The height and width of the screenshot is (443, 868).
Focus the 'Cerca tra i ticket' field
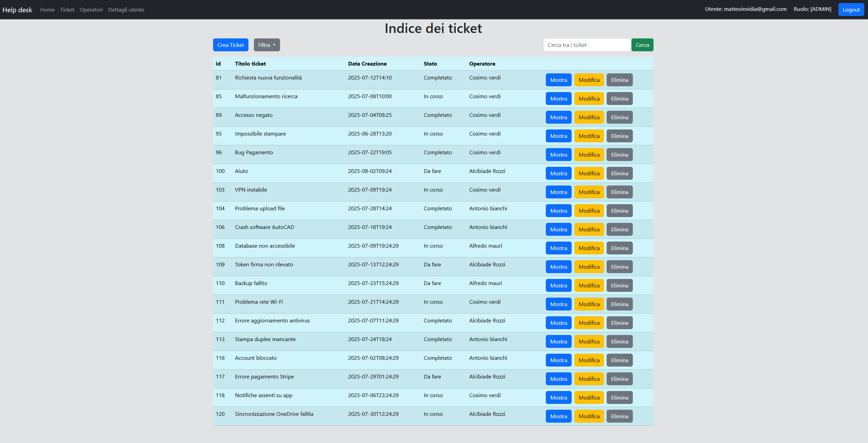[587, 45]
